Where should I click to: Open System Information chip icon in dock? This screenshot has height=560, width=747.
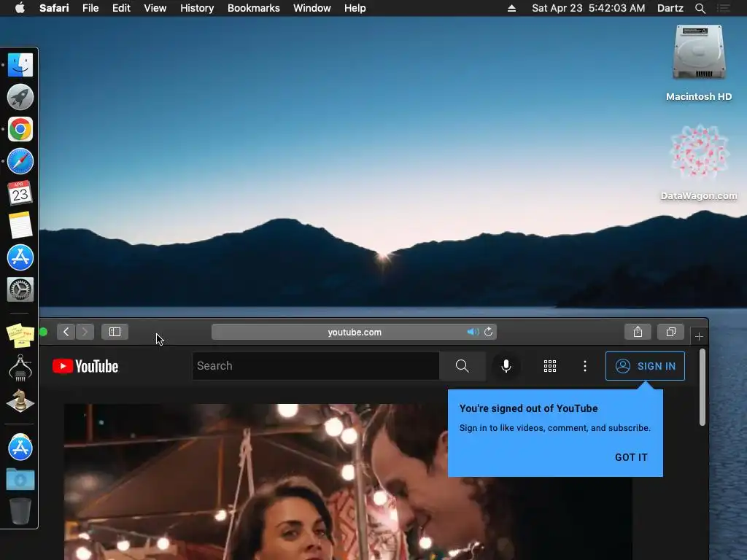pos(20,368)
